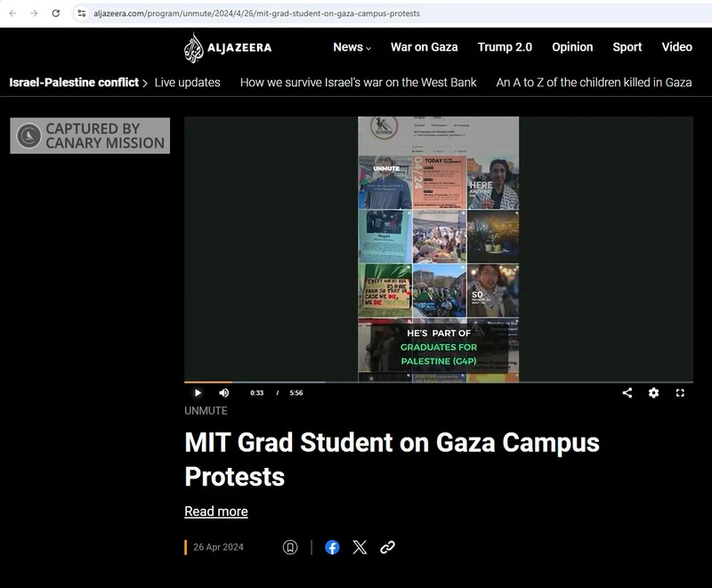Open the Trump 2.0 menu item

[x=505, y=47]
